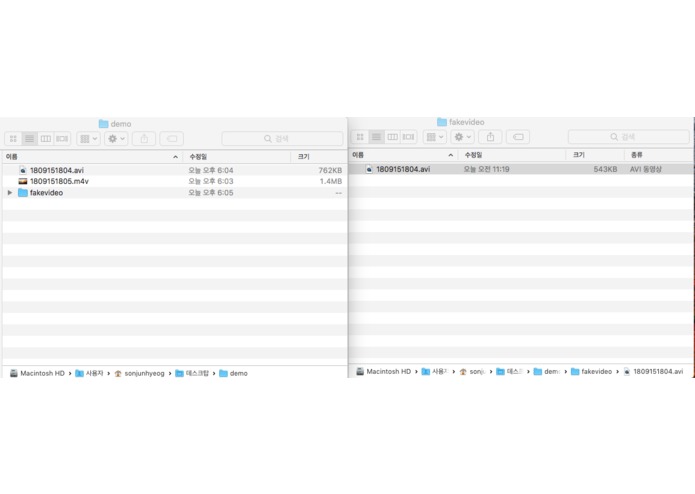Click the Share button in fakevideo window
The width and height of the screenshot is (695, 494).
490,137
